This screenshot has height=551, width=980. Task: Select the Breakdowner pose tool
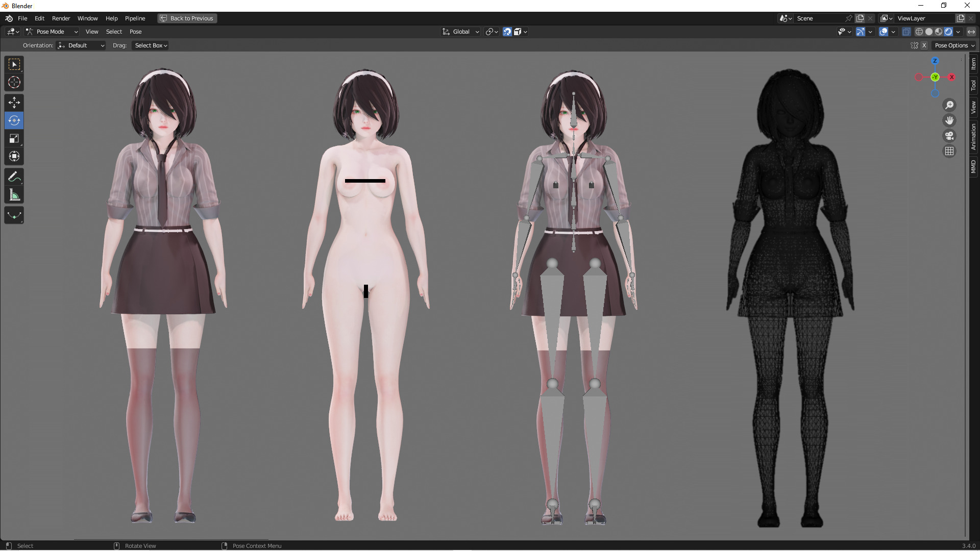coord(14,215)
